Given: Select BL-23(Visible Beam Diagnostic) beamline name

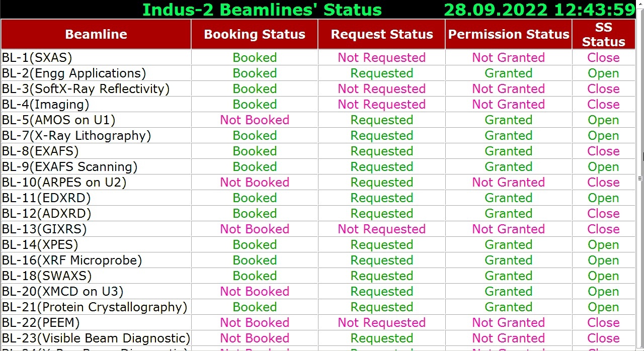Looking at the screenshot, I should (96, 338).
